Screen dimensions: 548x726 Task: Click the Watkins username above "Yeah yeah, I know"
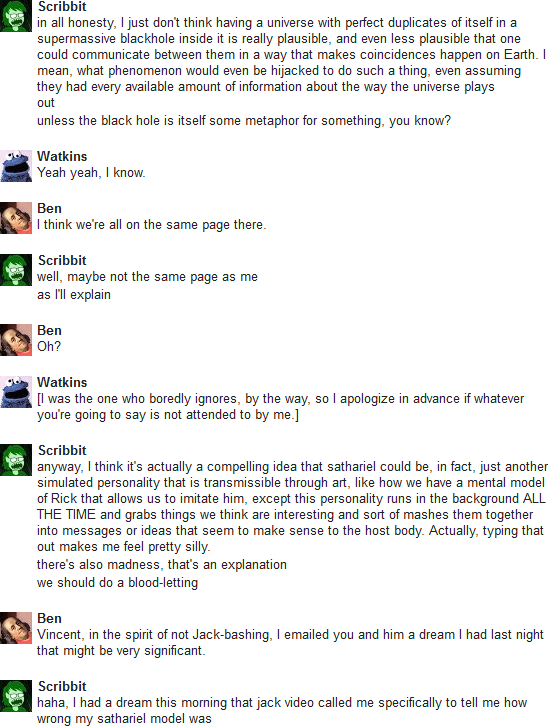pyautogui.click(x=62, y=156)
